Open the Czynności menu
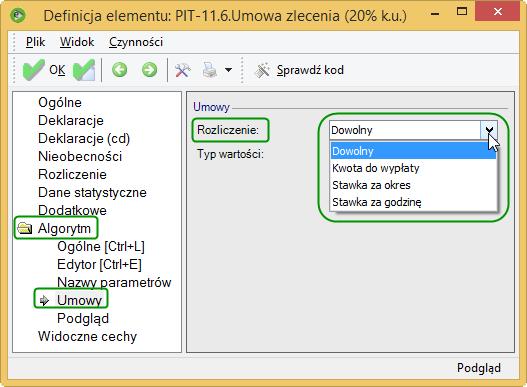Image resolution: width=527 pixels, height=387 pixels. click(136, 42)
